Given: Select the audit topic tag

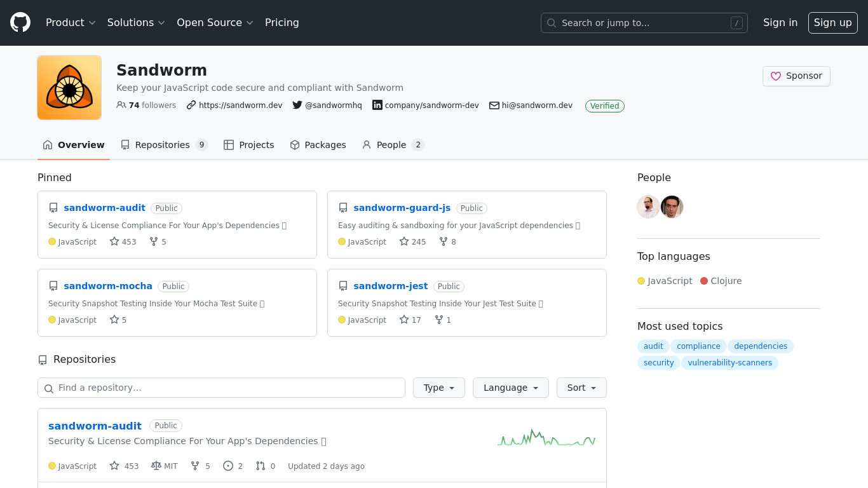Looking at the screenshot, I should click(653, 346).
